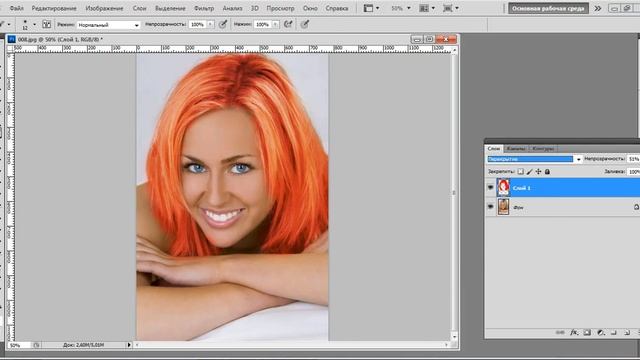Toggle tablet pressure for opacity icon
Viewport: 640px width, 360px height.
tap(223, 24)
